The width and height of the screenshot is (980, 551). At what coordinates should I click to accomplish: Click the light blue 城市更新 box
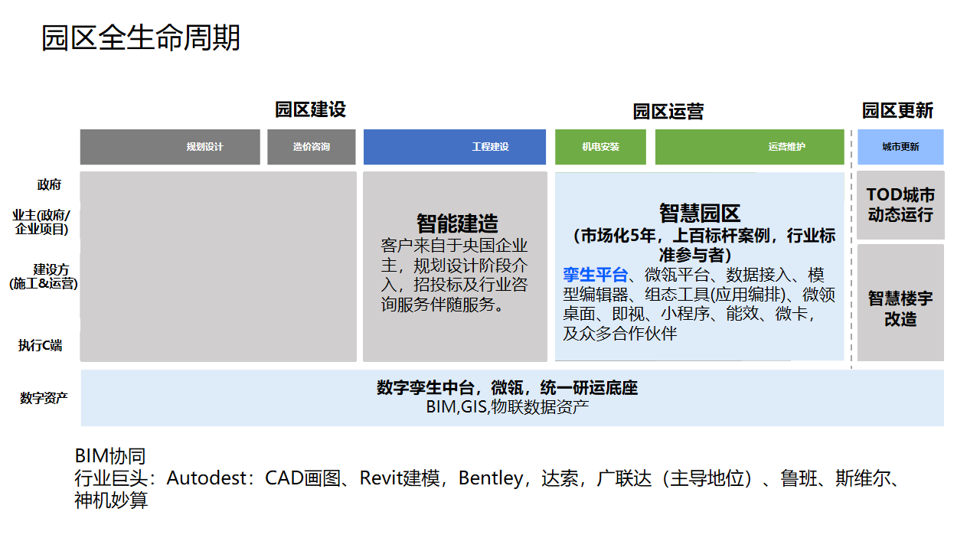pos(900,147)
